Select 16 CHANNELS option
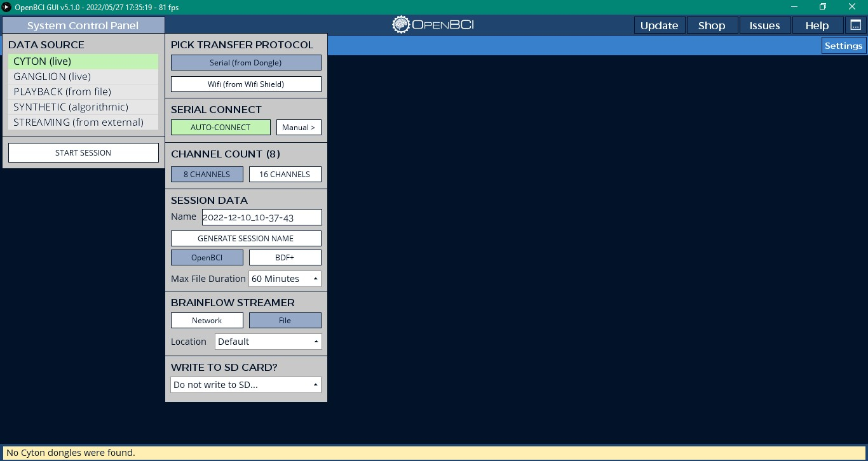The height and width of the screenshot is (461, 868). coord(285,174)
